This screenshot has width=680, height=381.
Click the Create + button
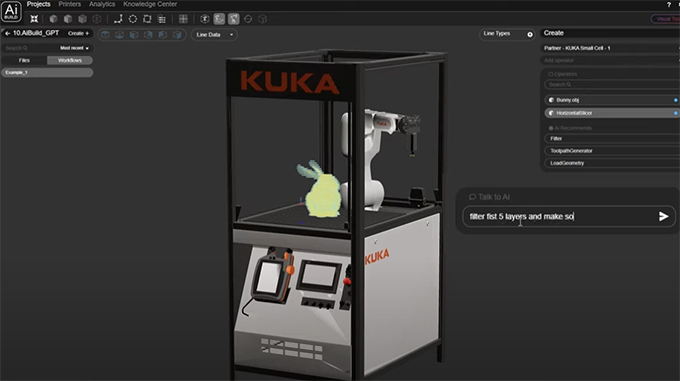[78, 33]
